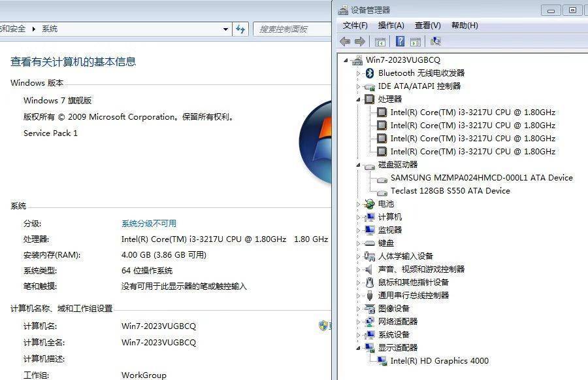Click the Teclast 128GB S550 disk icon
The height and width of the screenshot is (380, 588).
coord(382,193)
